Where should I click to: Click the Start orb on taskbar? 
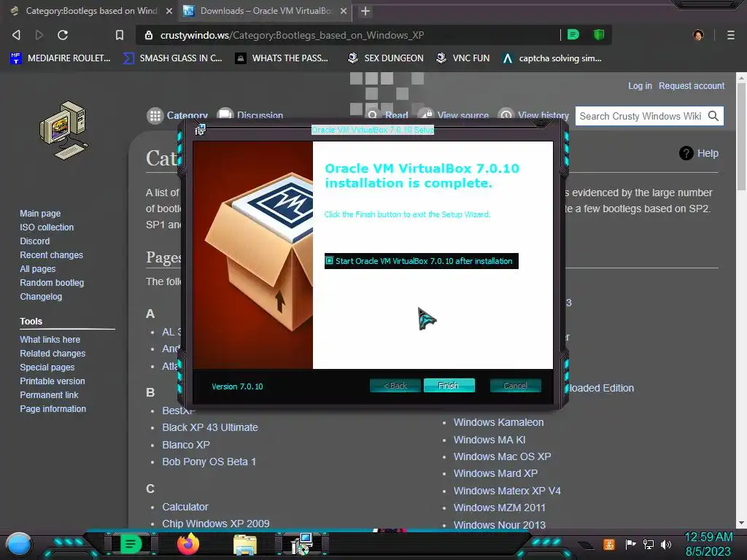coord(19,544)
